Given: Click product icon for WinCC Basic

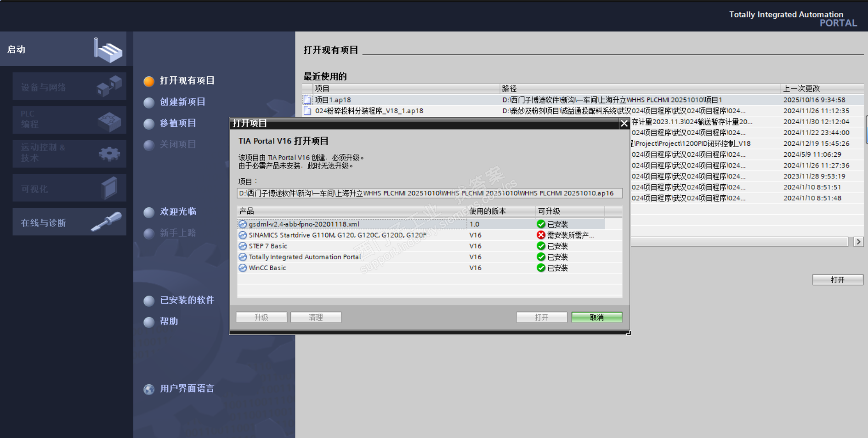Looking at the screenshot, I should coord(243,268).
